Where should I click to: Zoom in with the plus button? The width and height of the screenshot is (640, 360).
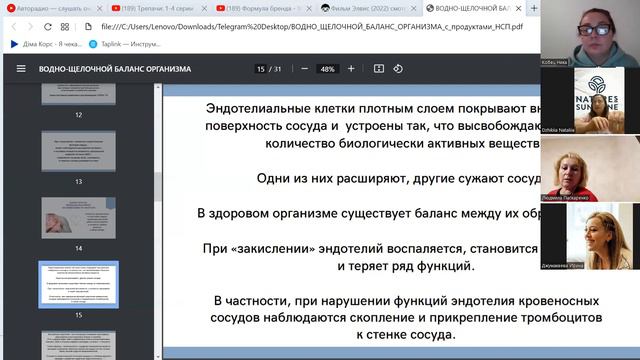click(351, 69)
